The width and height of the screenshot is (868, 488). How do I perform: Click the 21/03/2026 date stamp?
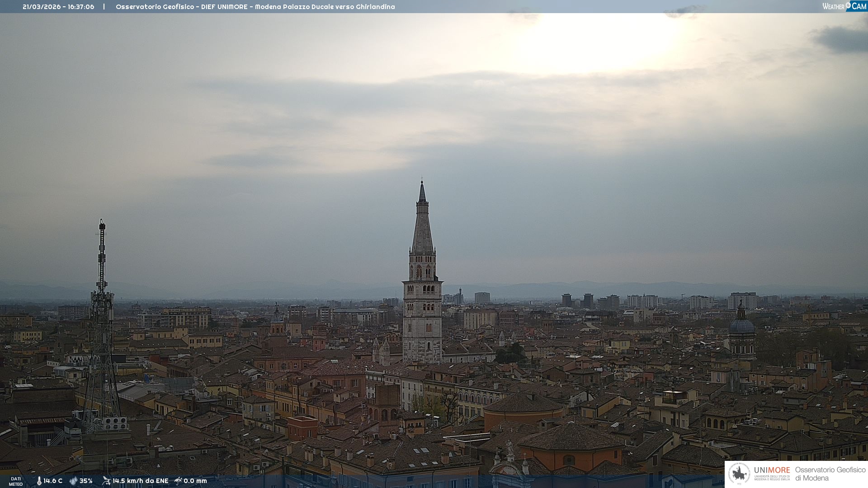(41, 7)
